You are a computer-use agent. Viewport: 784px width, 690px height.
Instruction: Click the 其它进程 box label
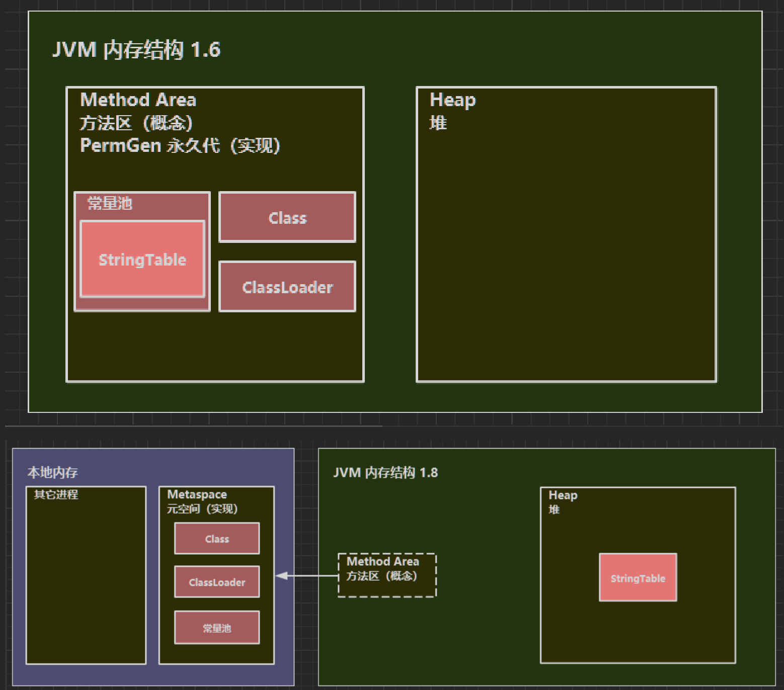coord(56,494)
